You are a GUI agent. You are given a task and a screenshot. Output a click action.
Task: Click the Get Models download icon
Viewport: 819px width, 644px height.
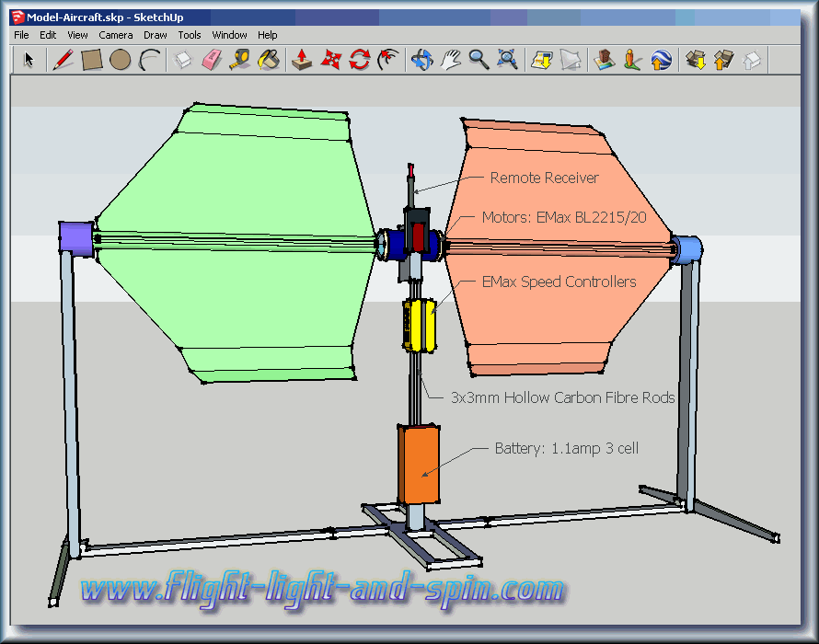coord(696,60)
